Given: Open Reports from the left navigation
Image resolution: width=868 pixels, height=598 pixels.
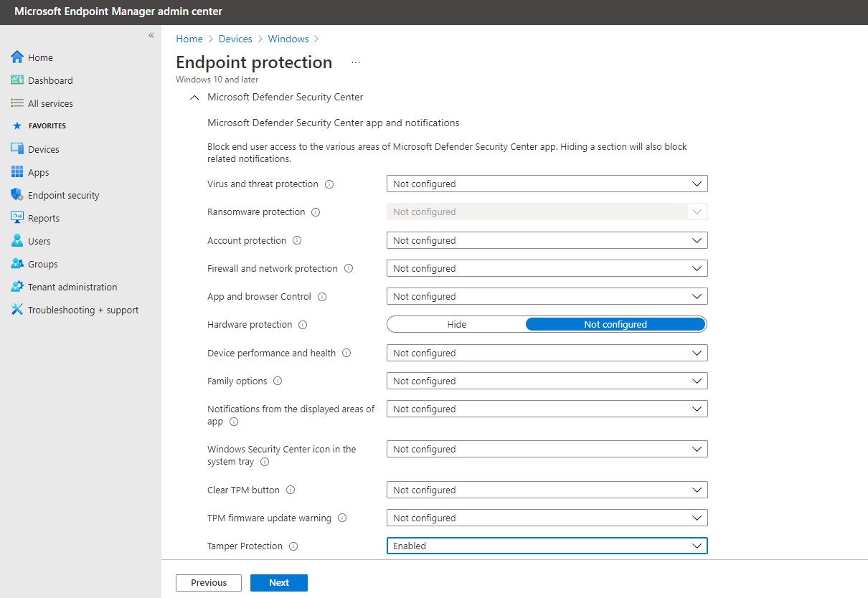Looking at the screenshot, I should [17, 218].
